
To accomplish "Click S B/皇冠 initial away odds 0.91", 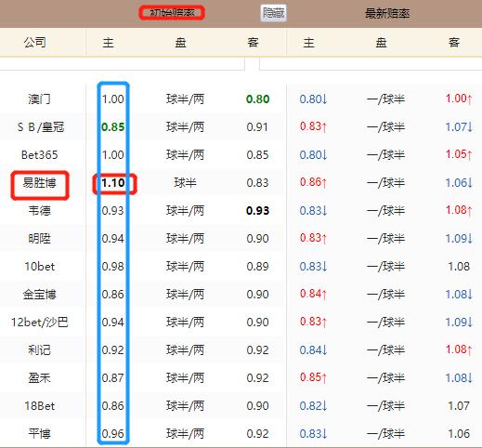I will 257,127.
